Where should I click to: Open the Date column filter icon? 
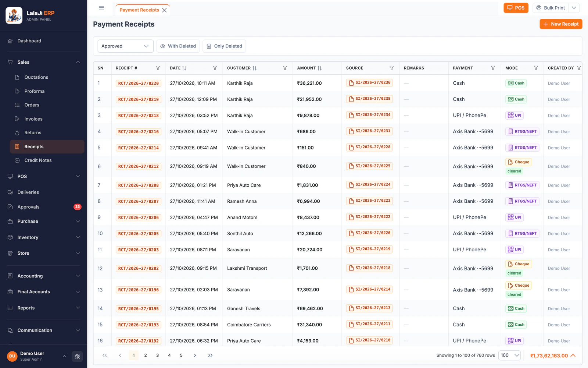[x=215, y=68]
